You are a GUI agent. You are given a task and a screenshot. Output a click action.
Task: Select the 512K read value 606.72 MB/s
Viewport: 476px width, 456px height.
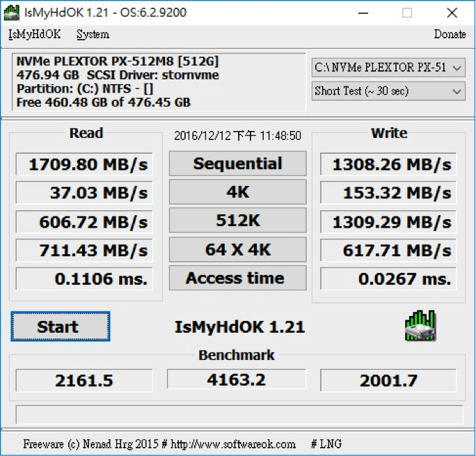(x=84, y=222)
